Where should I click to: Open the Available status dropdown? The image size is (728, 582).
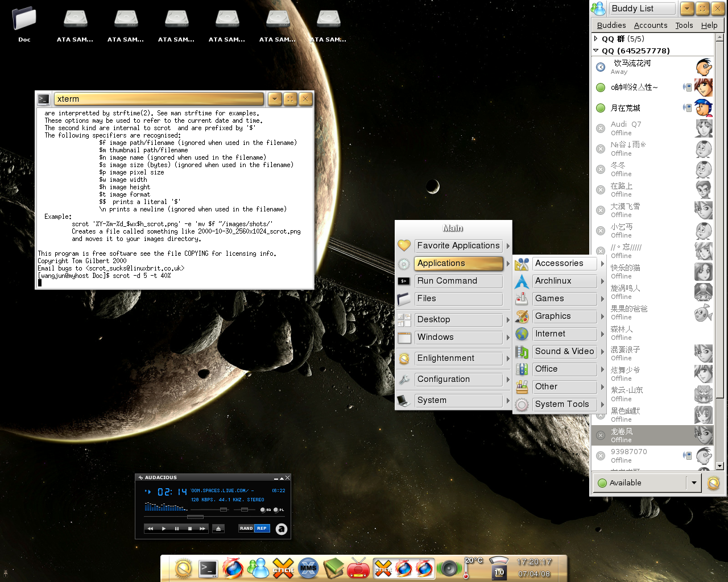coord(693,483)
